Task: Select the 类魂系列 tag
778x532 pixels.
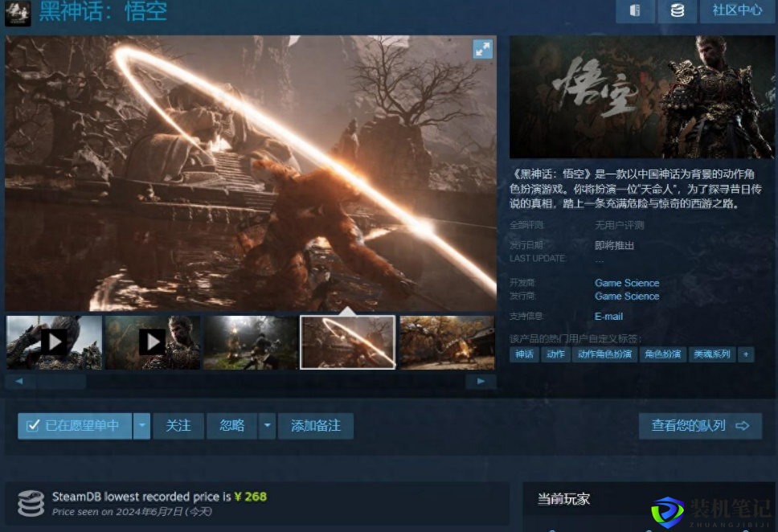Action: pos(712,354)
